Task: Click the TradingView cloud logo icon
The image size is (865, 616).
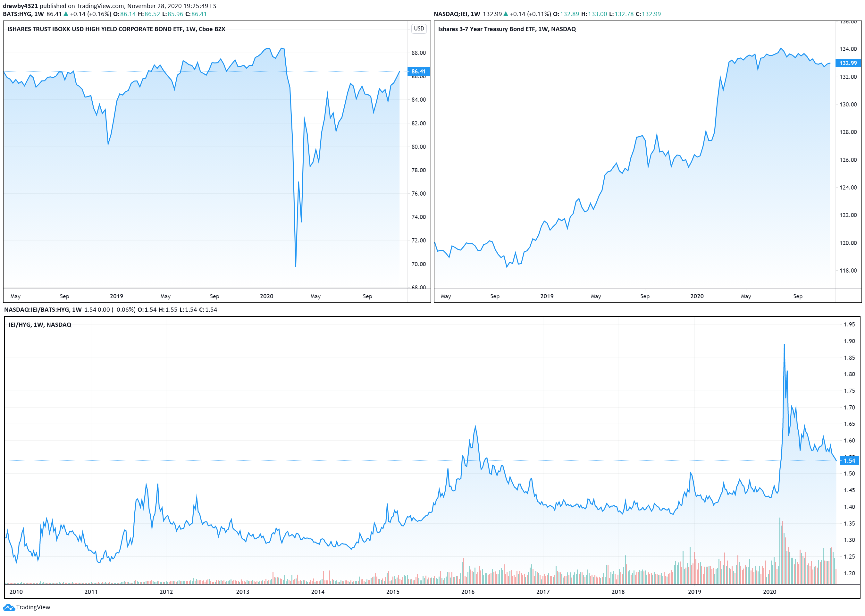Action: pos(9,607)
